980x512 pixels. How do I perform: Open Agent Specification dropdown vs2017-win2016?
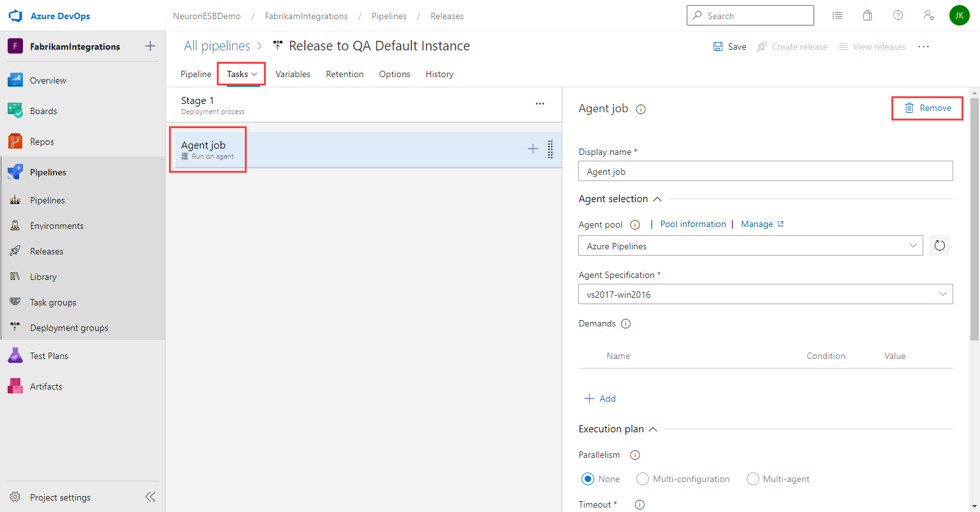pyautogui.click(x=765, y=294)
